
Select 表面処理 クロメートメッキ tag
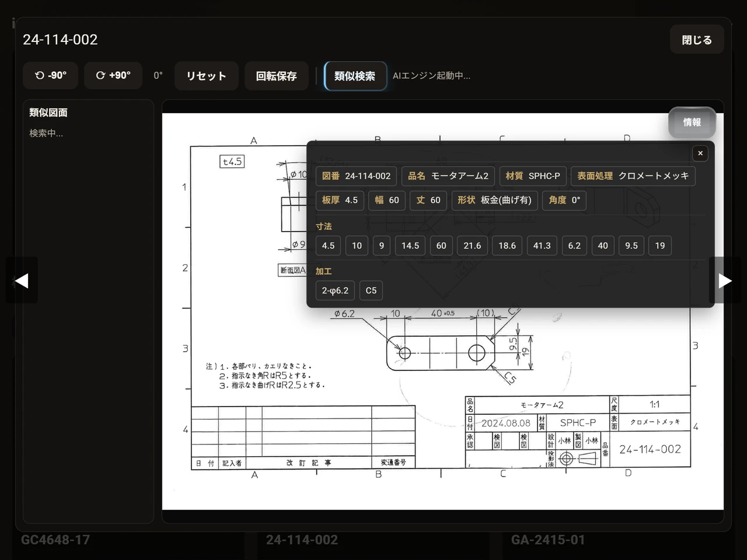pyautogui.click(x=633, y=176)
